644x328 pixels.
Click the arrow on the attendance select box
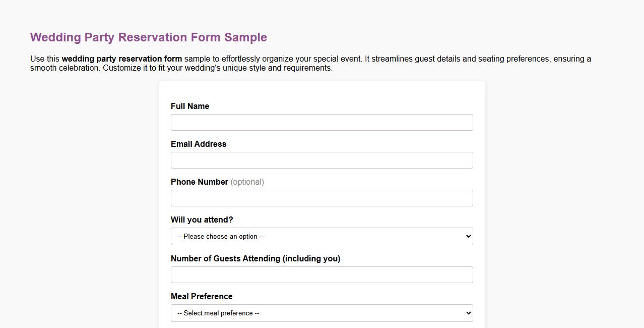pos(468,237)
